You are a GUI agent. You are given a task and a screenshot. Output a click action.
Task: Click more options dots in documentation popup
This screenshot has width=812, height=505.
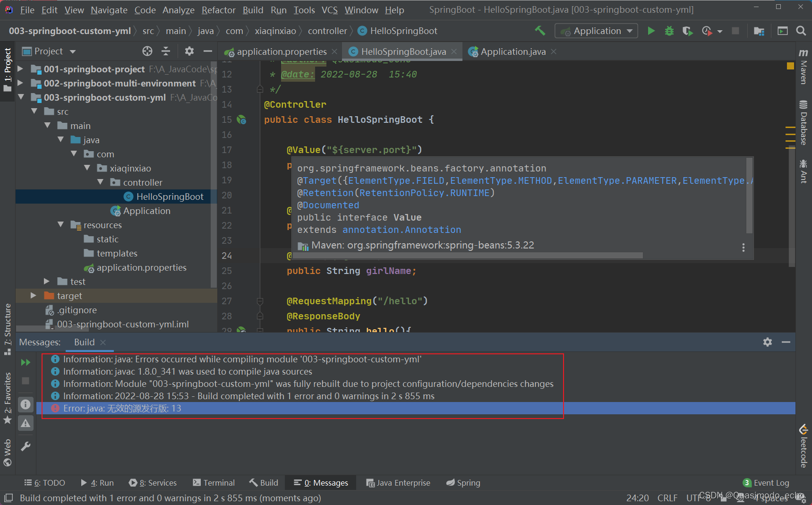[x=743, y=248]
